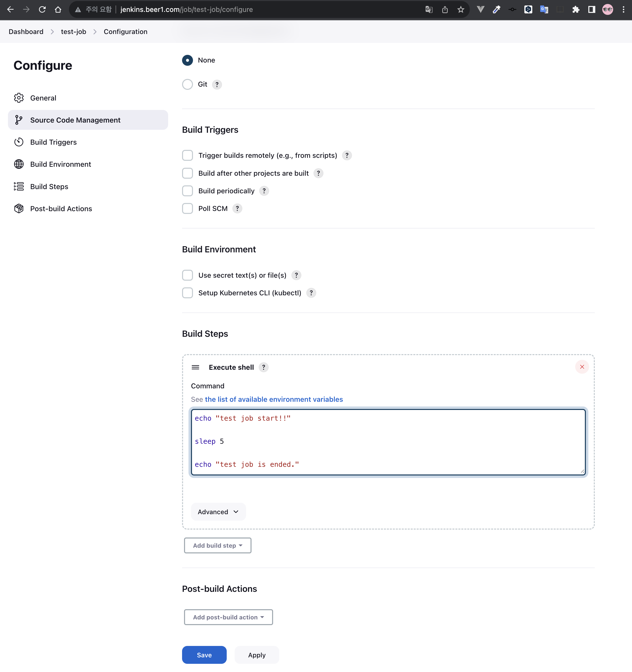Tick the Build periodically checkbox
This screenshot has width=632, height=672.
188,191
